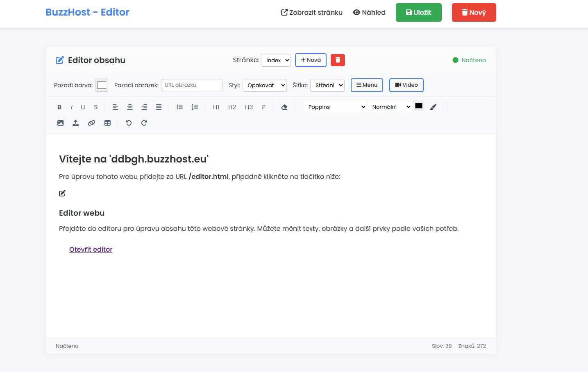Align text left
This screenshot has width=588, height=372.
[116, 107]
